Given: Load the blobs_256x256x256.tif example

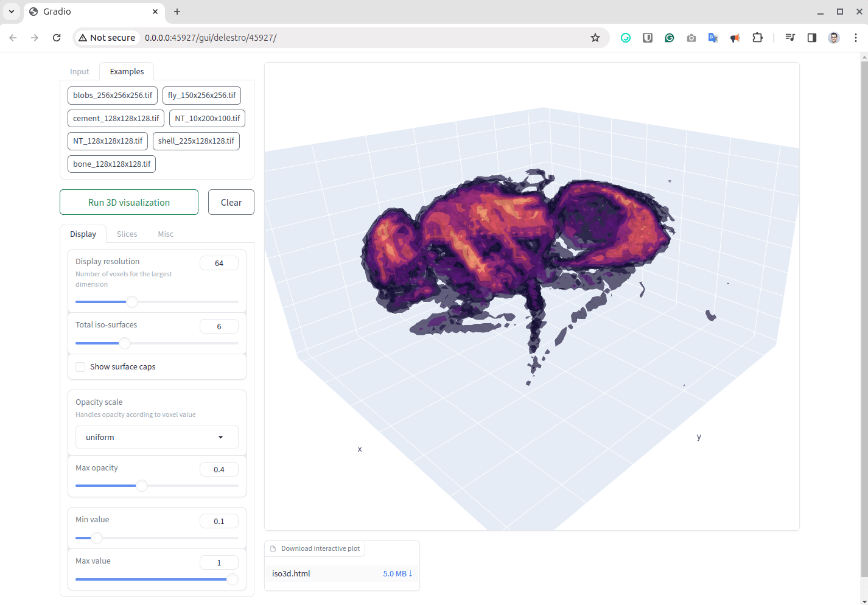Looking at the screenshot, I should (x=113, y=96).
